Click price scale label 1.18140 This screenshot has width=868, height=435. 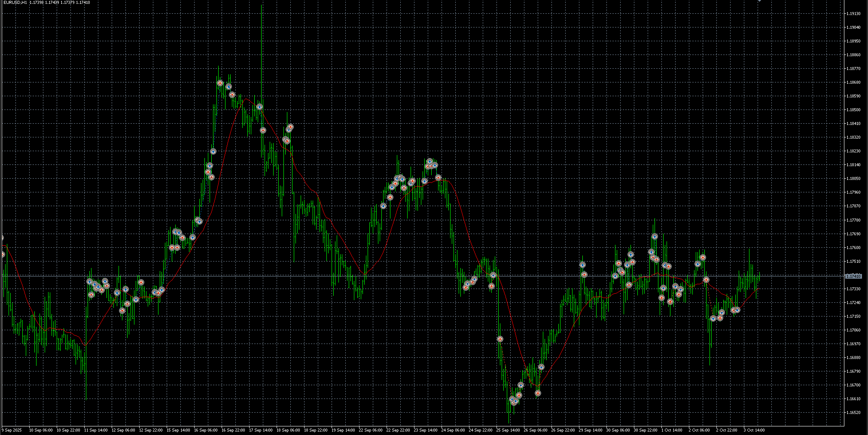pyautogui.click(x=853, y=165)
